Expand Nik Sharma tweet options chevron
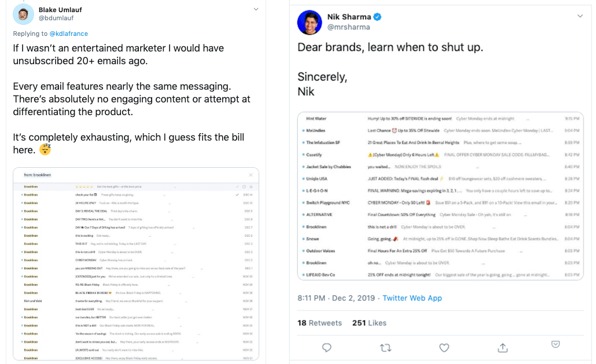Screen dimensions: 596x364 point(580,16)
